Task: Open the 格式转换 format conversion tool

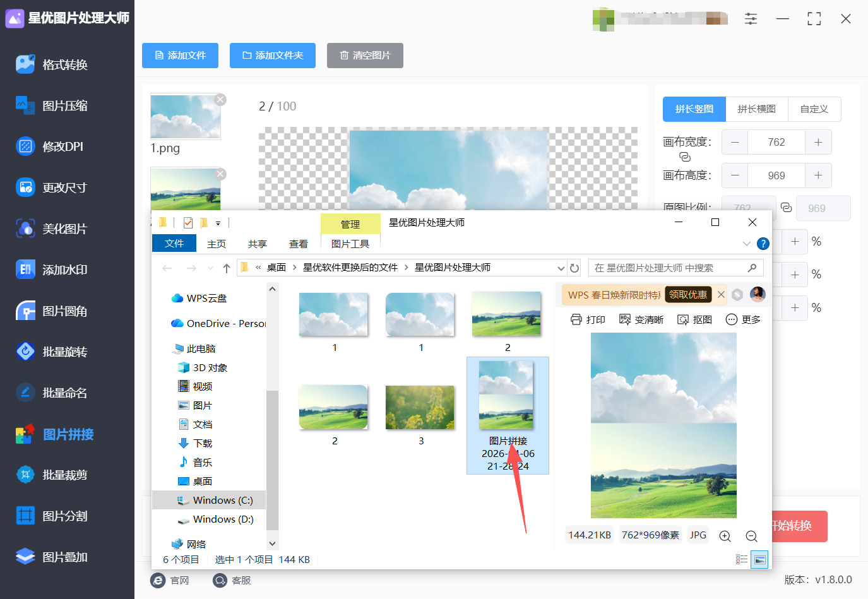Action: click(x=53, y=64)
